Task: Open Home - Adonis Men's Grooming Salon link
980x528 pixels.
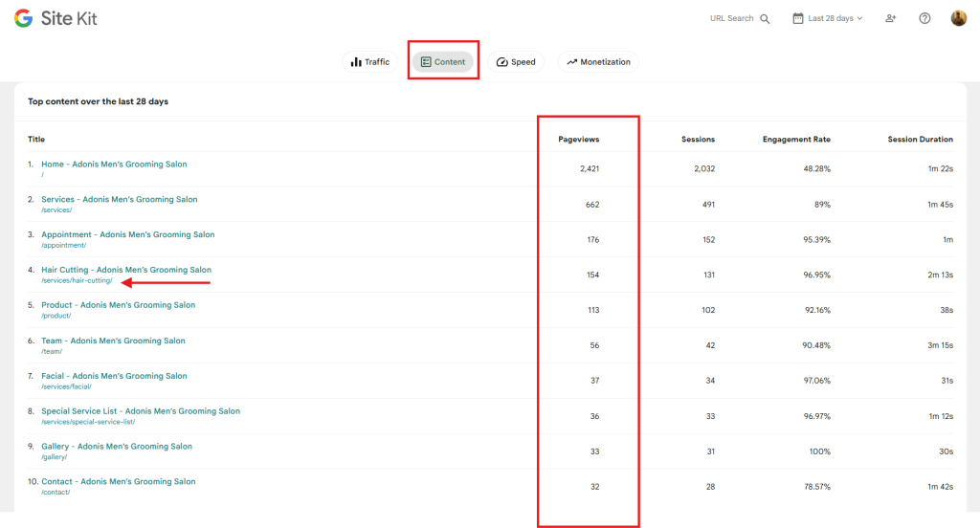Action: coord(114,165)
